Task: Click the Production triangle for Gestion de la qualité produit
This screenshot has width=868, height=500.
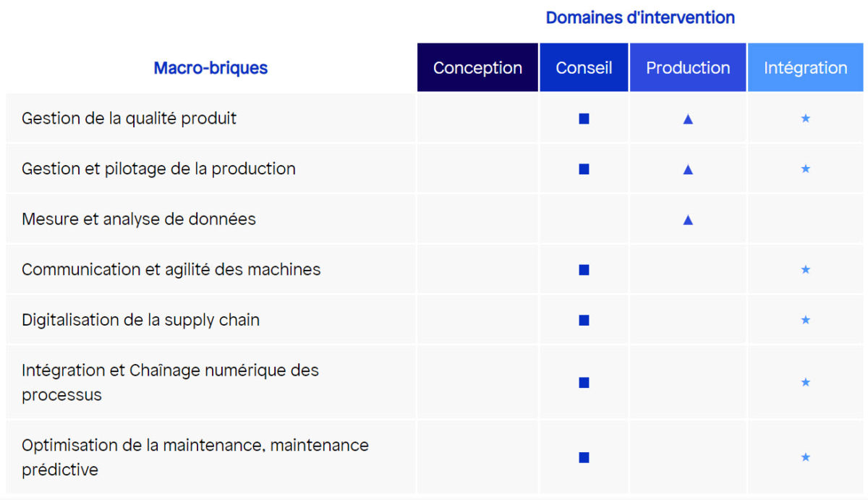Action: pos(688,119)
